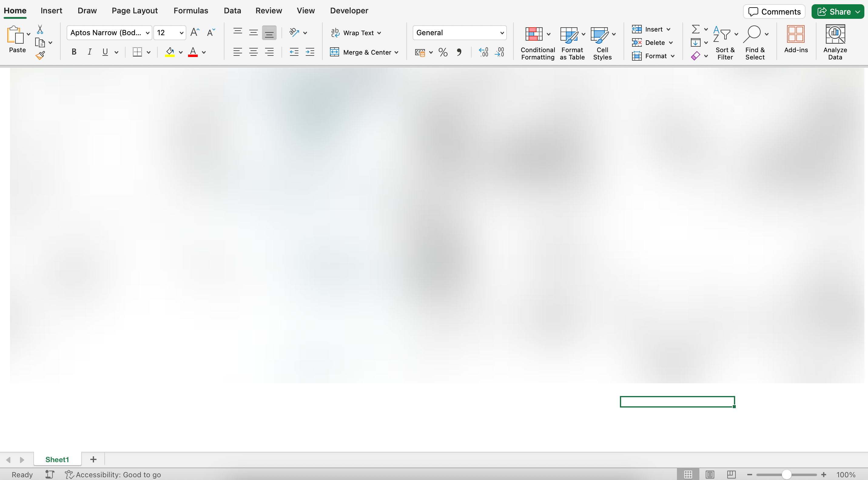Click the Comma Style icon

tap(459, 52)
